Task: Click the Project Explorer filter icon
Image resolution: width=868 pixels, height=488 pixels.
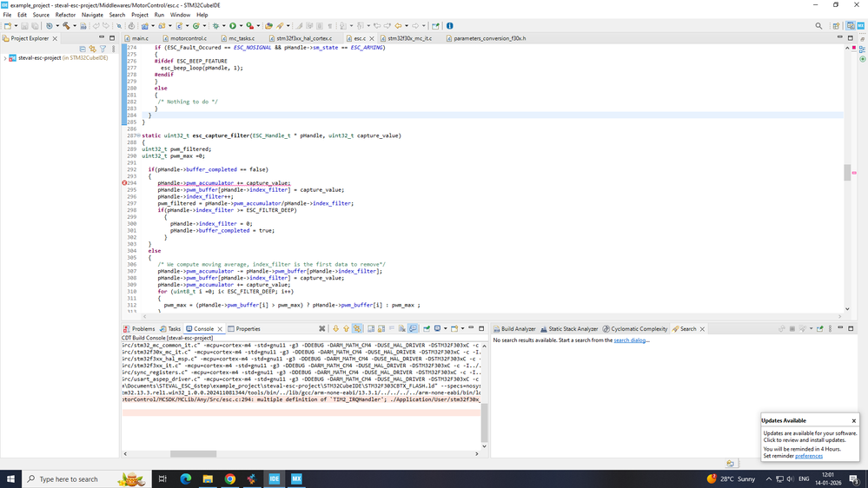Action: pos(103,49)
